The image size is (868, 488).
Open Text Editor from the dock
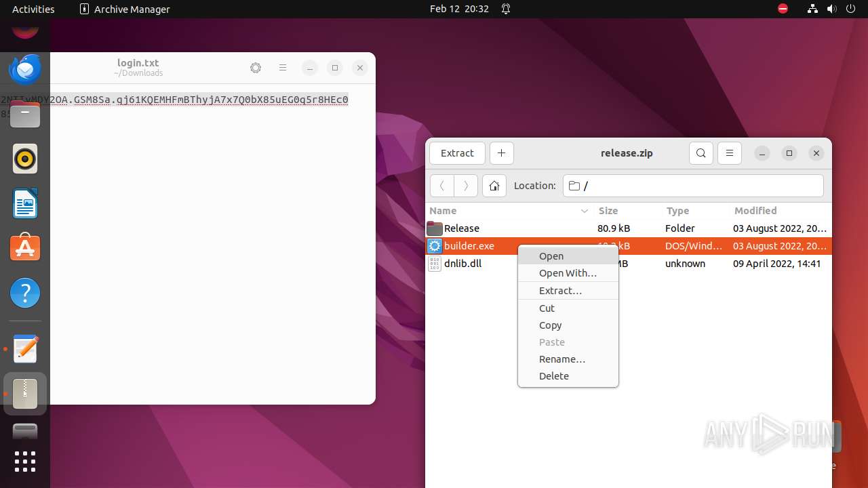pyautogui.click(x=25, y=349)
